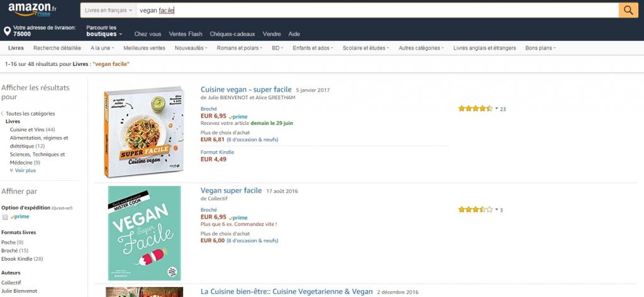Open 'Recherche détaillée' in the sub-navigation
The image size is (644, 297).
pyautogui.click(x=57, y=48)
